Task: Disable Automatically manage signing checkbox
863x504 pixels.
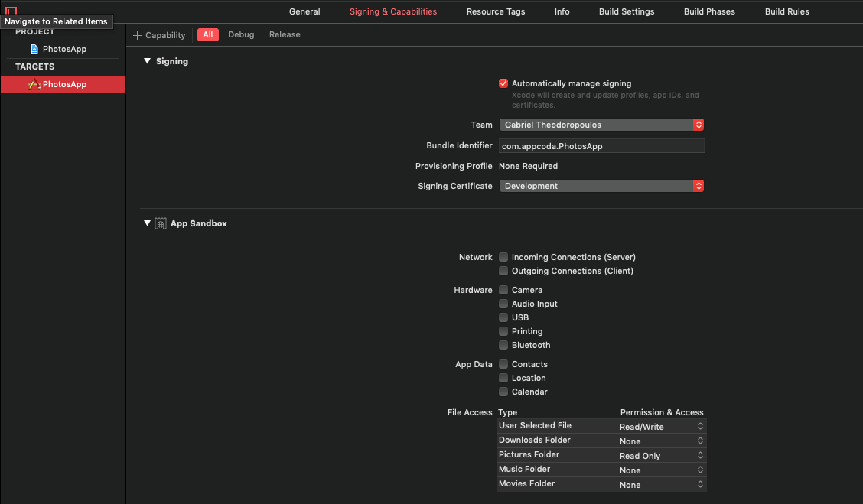Action: coord(503,83)
